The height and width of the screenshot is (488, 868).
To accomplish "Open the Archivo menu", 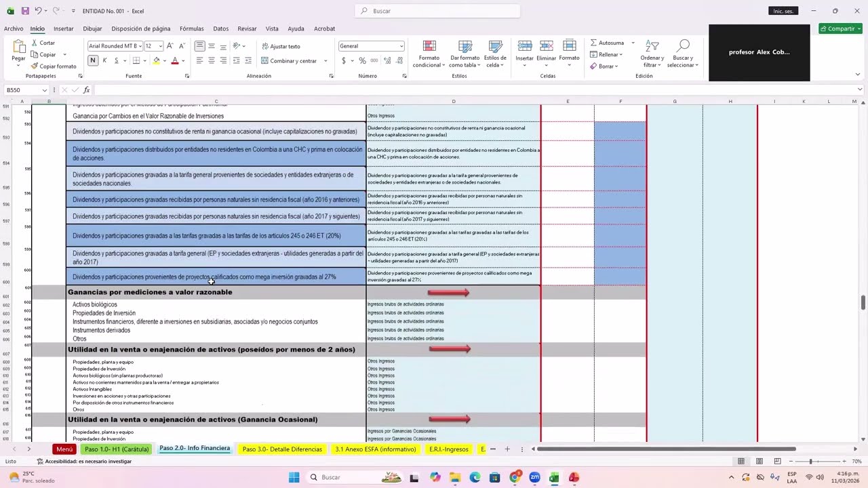I will (14, 28).
